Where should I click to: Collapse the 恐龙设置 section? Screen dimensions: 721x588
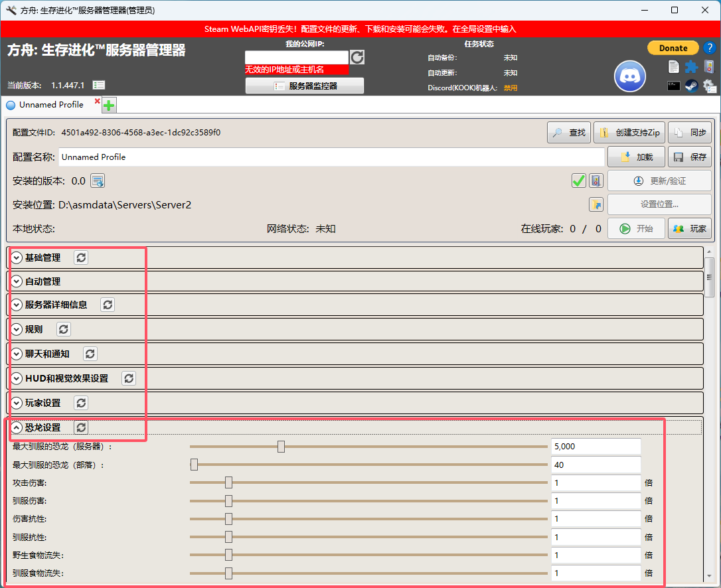pos(17,427)
